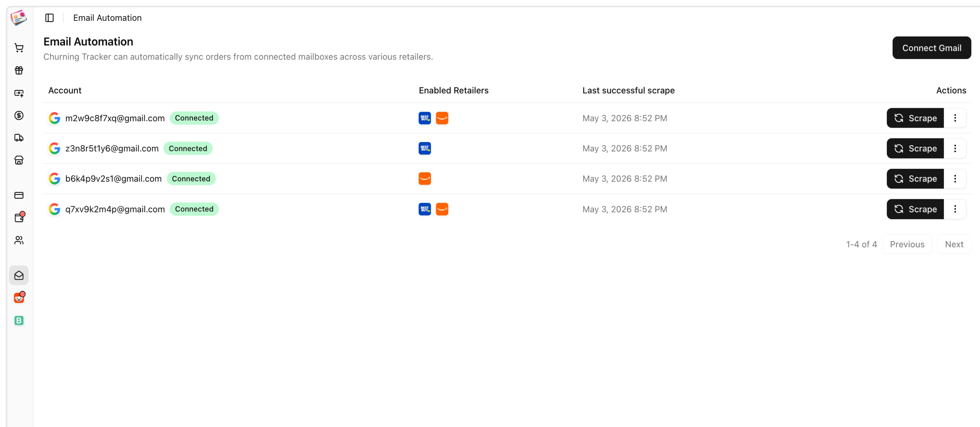Screen dimensions: 980x427
Task: Scrape the q7xv9k2m4p@gmail.com mailbox
Action: coord(915,209)
